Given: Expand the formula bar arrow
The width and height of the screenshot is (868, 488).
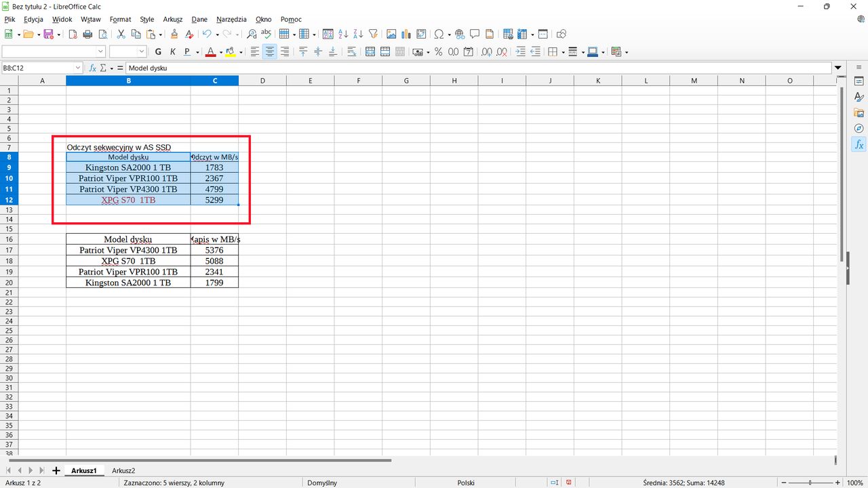Looking at the screenshot, I should (838, 68).
